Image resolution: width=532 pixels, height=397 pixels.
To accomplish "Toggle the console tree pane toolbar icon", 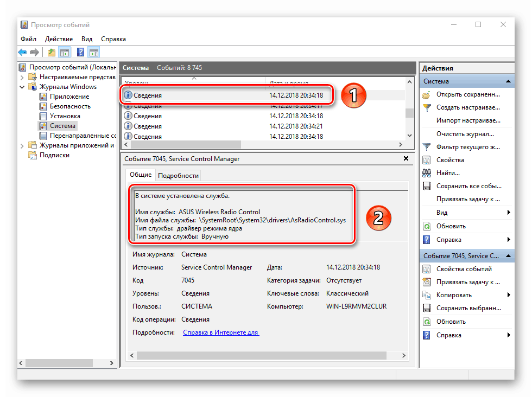I will (64, 52).
